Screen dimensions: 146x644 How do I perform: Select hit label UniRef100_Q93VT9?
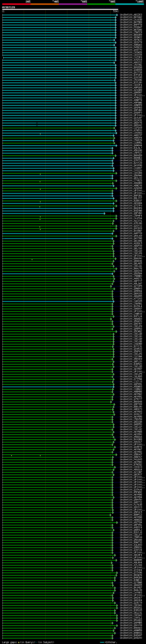click(131, 42)
